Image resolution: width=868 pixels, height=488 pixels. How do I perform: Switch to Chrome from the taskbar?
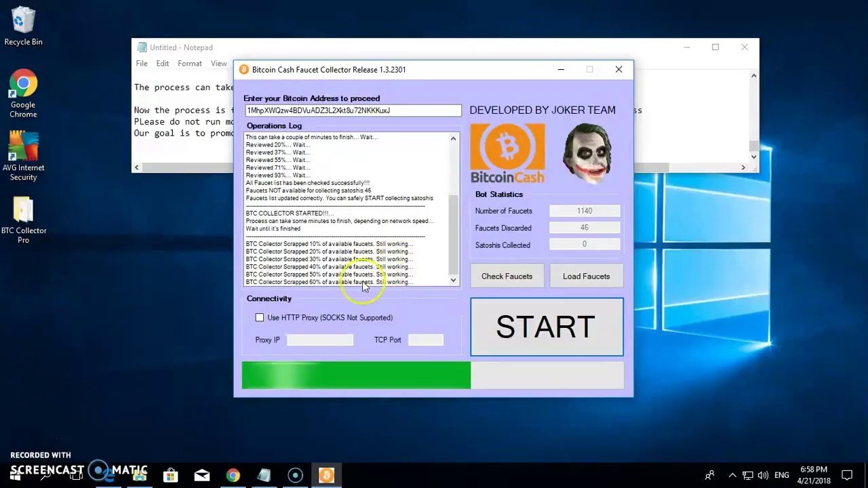(x=233, y=475)
